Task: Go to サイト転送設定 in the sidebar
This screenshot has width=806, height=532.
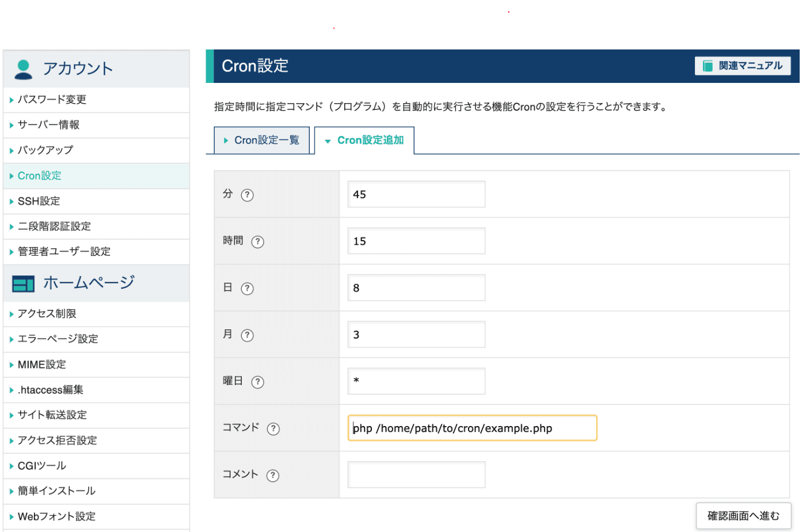Action: coord(96,415)
